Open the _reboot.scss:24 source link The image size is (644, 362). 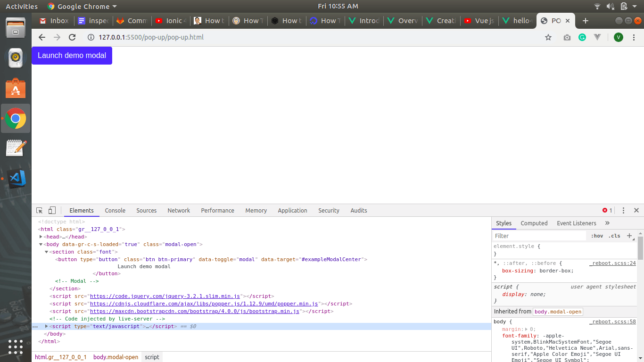coord(612,263)
